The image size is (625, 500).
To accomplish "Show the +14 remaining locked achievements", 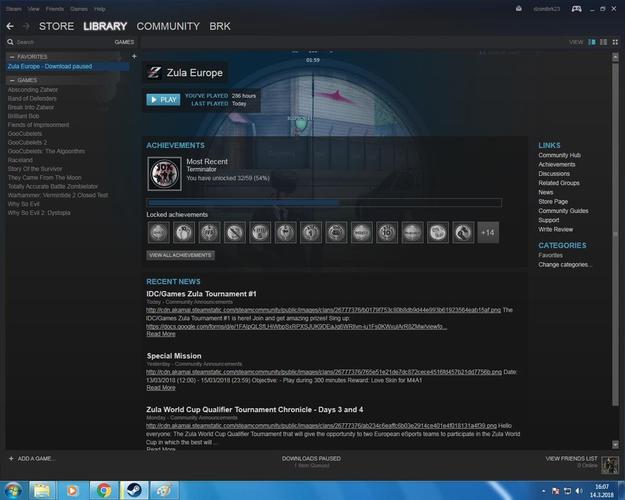I will 488,232.
